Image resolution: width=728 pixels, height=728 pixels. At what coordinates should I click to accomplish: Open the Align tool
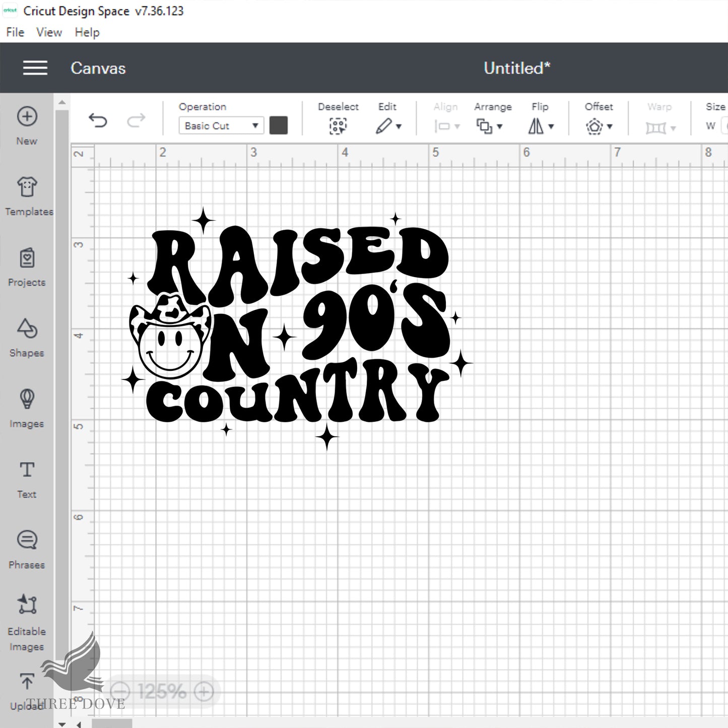(442, 126)
